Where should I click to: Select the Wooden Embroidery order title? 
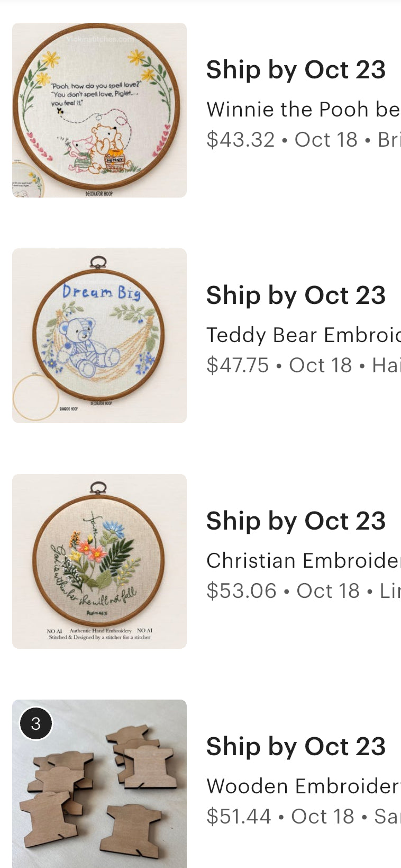coord(303,786)
